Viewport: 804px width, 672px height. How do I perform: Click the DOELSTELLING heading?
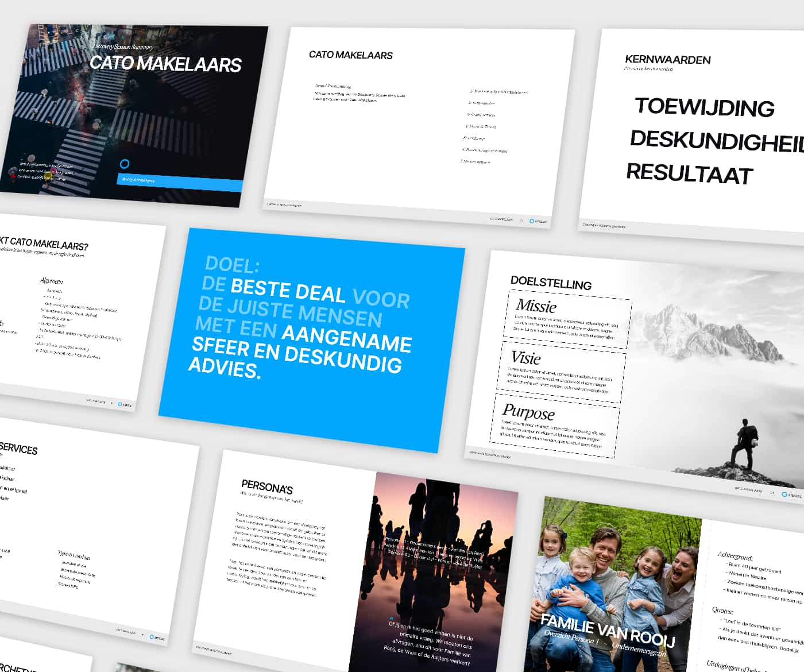(x=551, y=282)
